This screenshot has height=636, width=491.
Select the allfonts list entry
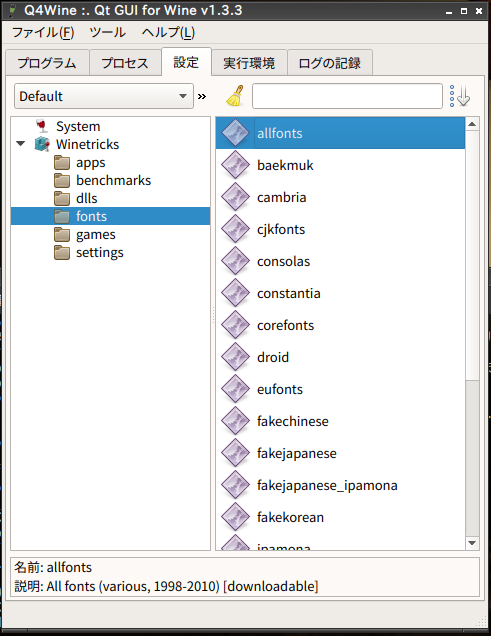tap(341, 133)
